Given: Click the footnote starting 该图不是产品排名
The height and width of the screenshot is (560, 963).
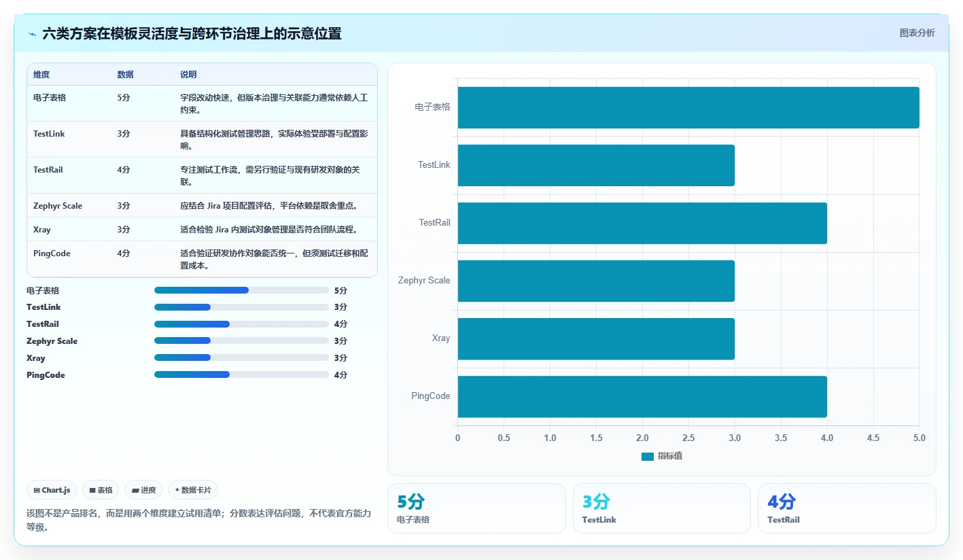Looking at the screenshot, I should tap(198, 520).
